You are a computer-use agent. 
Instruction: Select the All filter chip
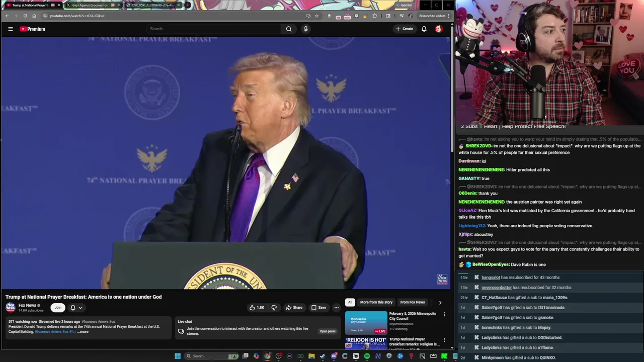tap(350, 302)
